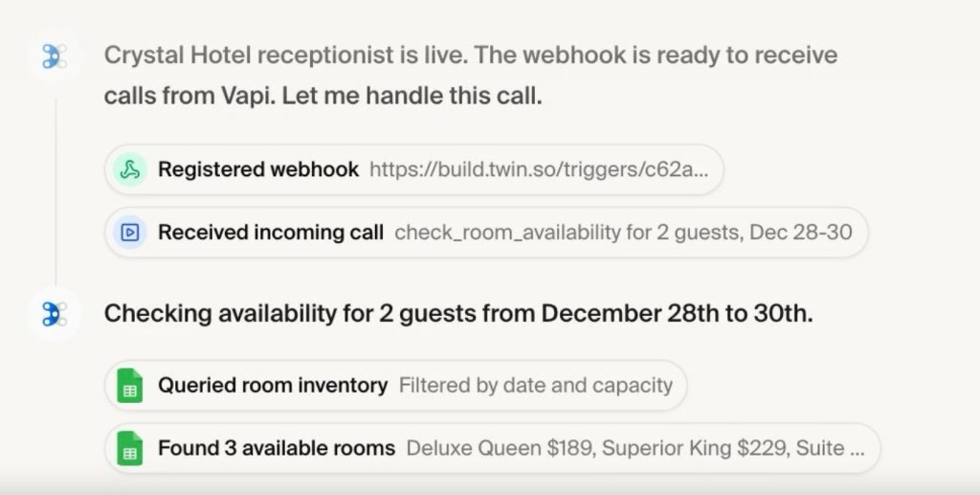
Task: Expand the truncated webhook URL ellipsis
Action: click(x=701, y=169)
